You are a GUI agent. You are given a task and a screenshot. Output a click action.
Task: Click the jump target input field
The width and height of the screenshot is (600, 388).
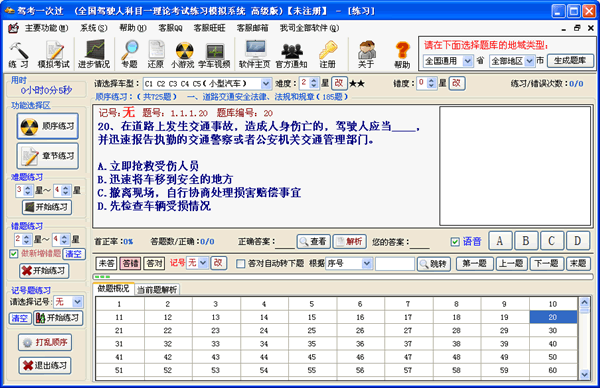pos(395,264)
